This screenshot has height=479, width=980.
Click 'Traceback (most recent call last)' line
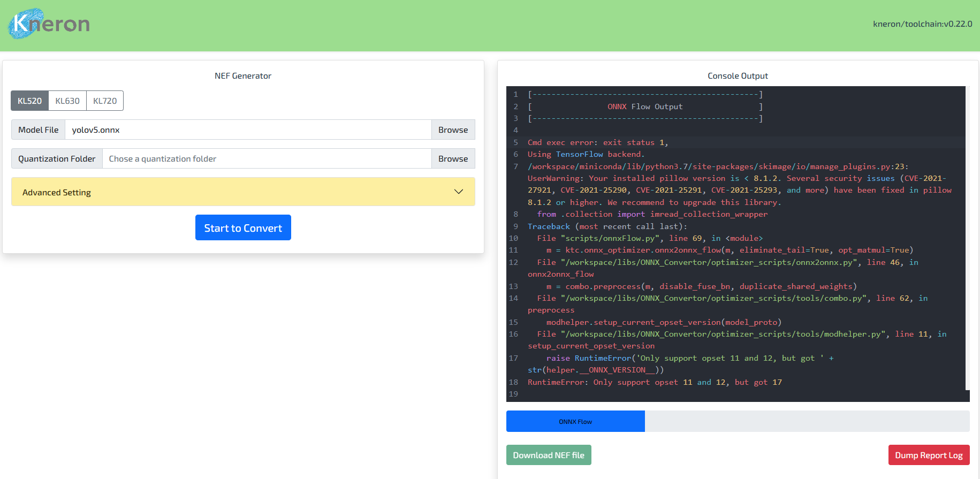607,226
